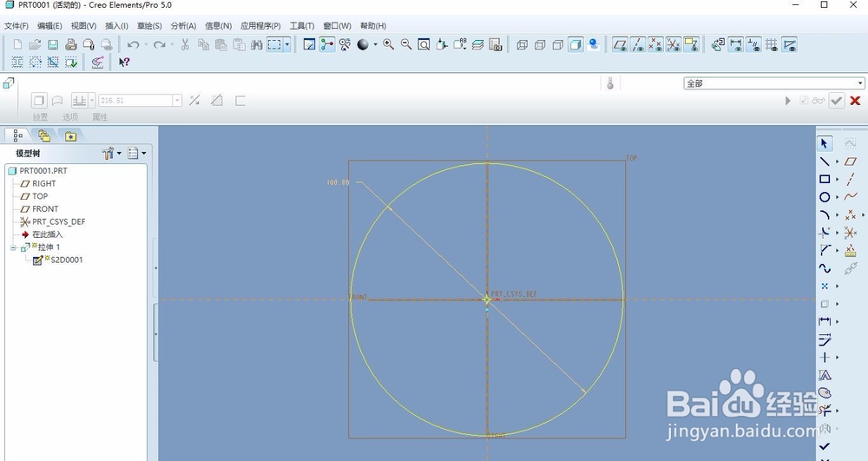
Task: Open the depth value dropdown arrow next to 216.51
Action: tap(177, 101)
